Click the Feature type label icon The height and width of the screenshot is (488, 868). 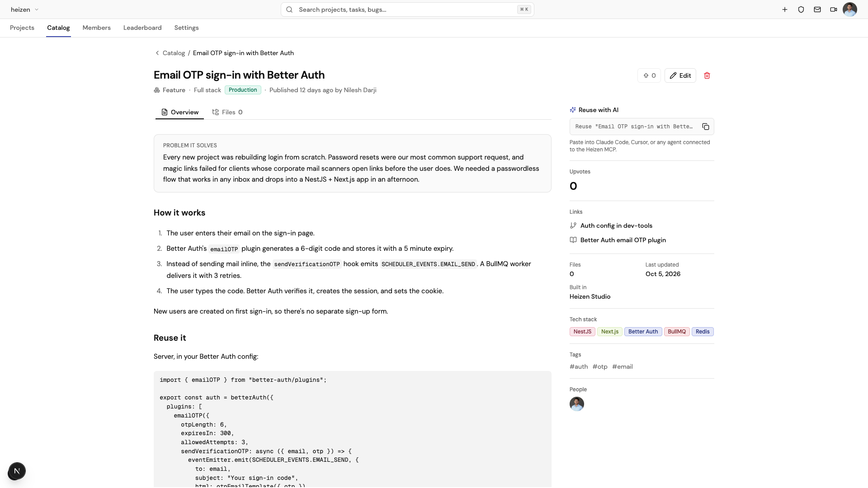pos(157,90)
